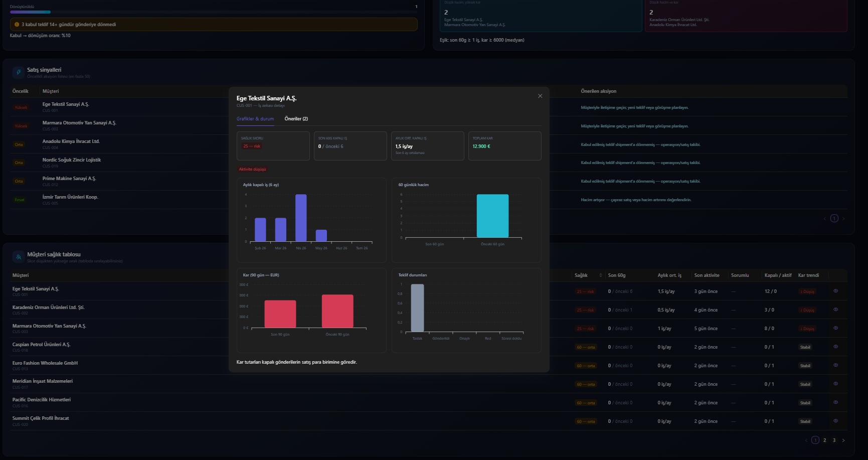Click the Önceki 90 gün profit bar
Viewport: 868px width, 460px height.
tap(337, 311)
